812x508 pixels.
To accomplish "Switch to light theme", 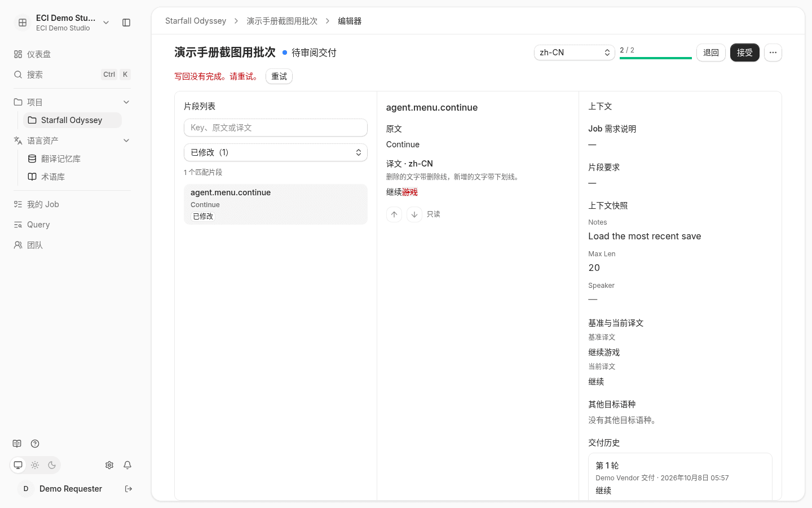I will tap(35, 465).
